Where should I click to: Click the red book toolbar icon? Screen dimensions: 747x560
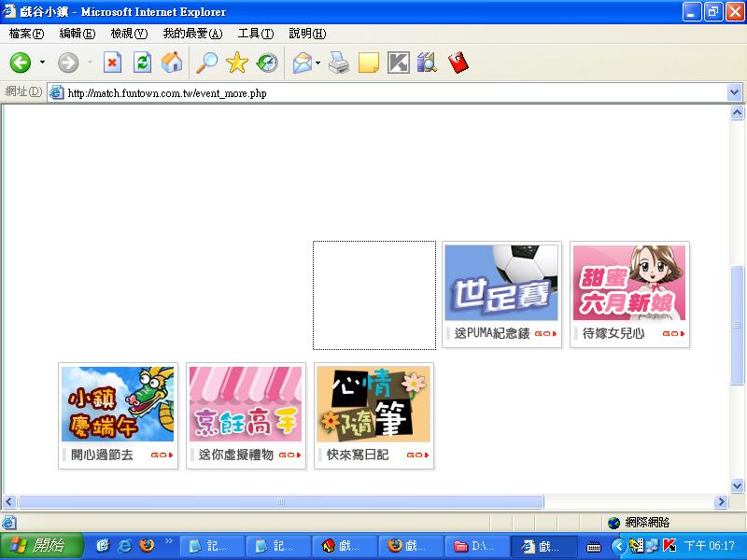click(x=458, y=63)
